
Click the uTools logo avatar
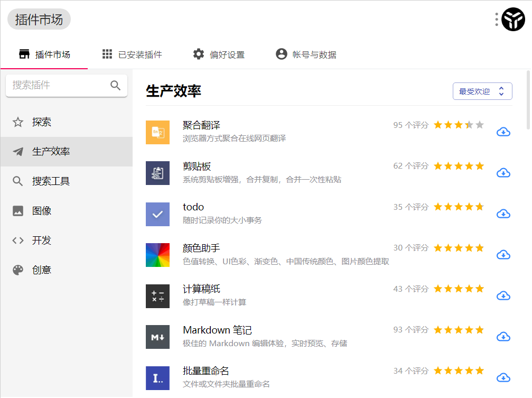[x=513, y=20]
